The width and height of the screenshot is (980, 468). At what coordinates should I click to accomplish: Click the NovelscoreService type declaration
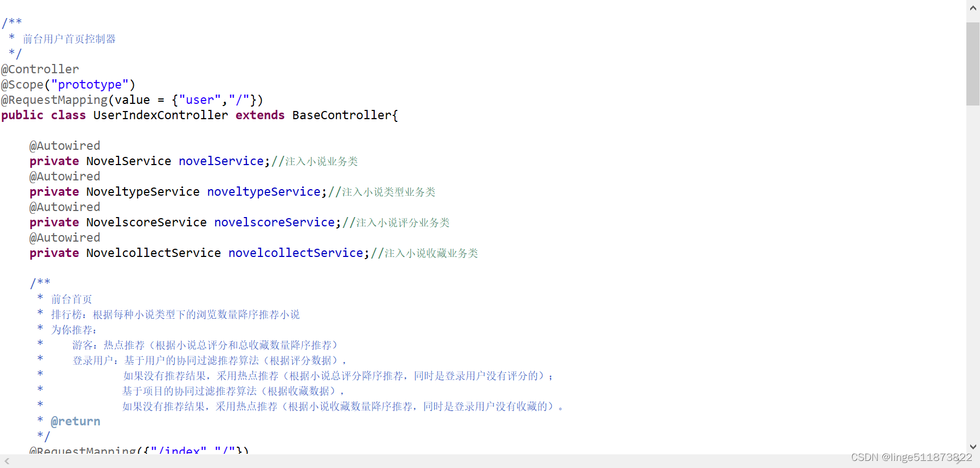click(x=146, y=223)
